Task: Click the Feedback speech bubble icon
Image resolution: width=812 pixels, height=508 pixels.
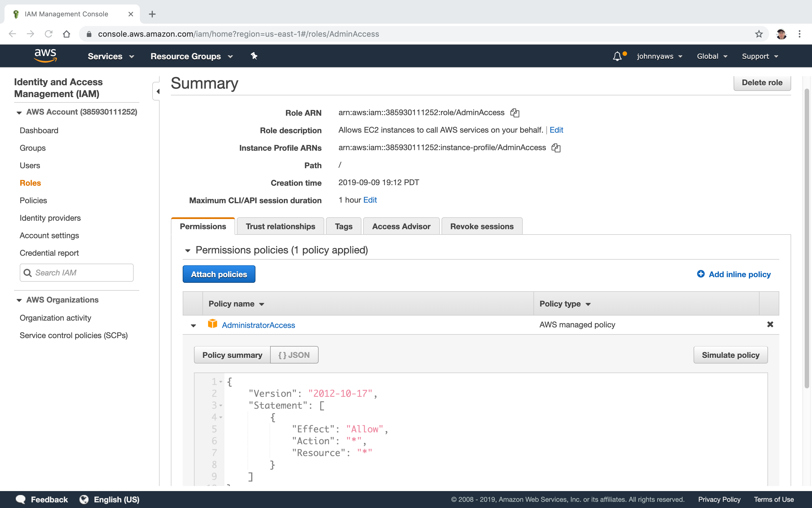Action: coord(21,499)
